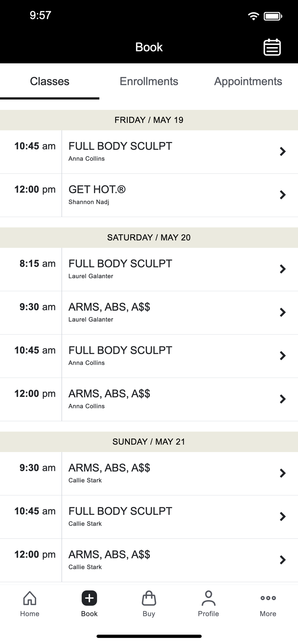Tap Saturday 10:45 am Anna Collins class row
Image resolution: width=298 pixels, height=644 pixels.
(149, 356)
